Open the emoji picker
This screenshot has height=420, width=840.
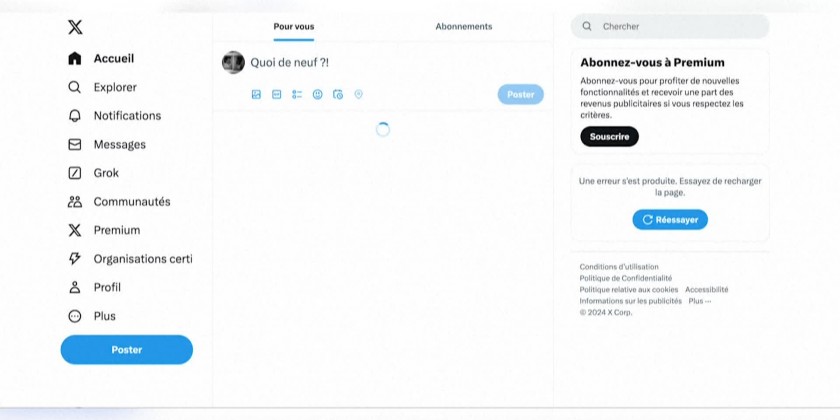click(318, 94)
